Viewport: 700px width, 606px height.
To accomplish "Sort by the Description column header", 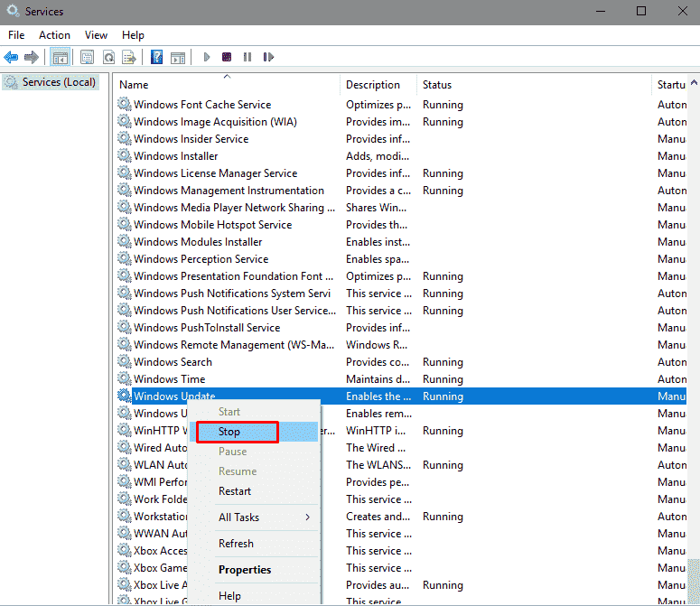I will tap(378, 85).
